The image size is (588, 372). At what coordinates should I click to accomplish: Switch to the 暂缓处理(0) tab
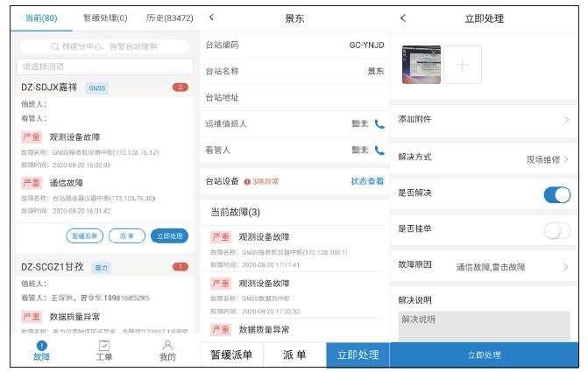click(105, 18)
